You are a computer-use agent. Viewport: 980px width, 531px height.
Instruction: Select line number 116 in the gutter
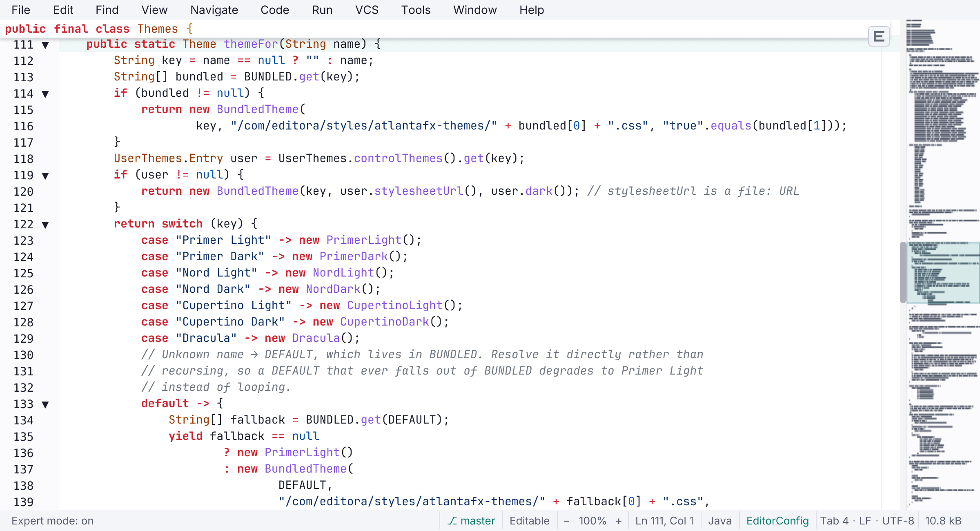pyautogui.click(x=23, y=126)
